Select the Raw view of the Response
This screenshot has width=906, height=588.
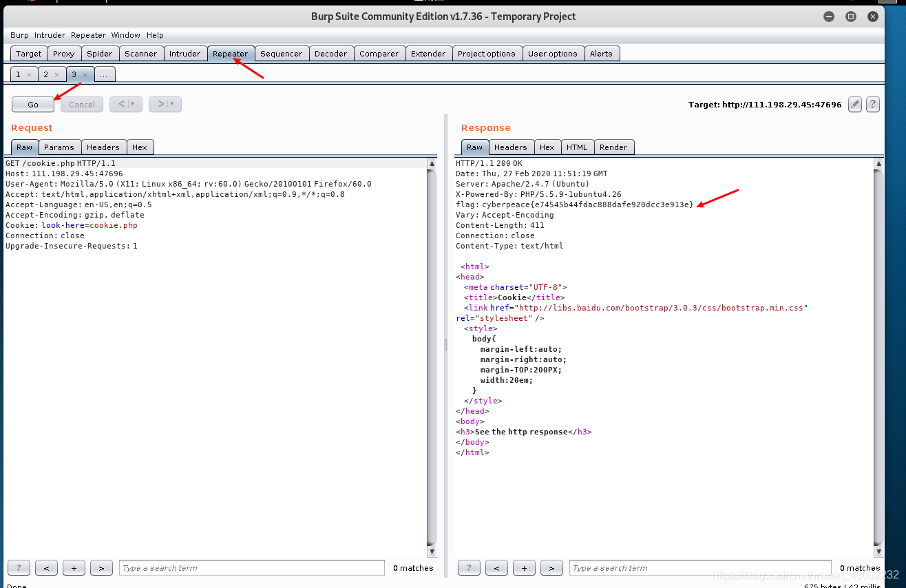coord(475,147)
